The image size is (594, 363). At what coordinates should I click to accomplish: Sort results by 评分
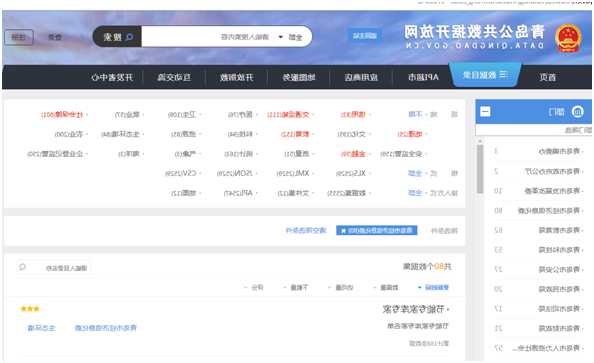(254, 288)
